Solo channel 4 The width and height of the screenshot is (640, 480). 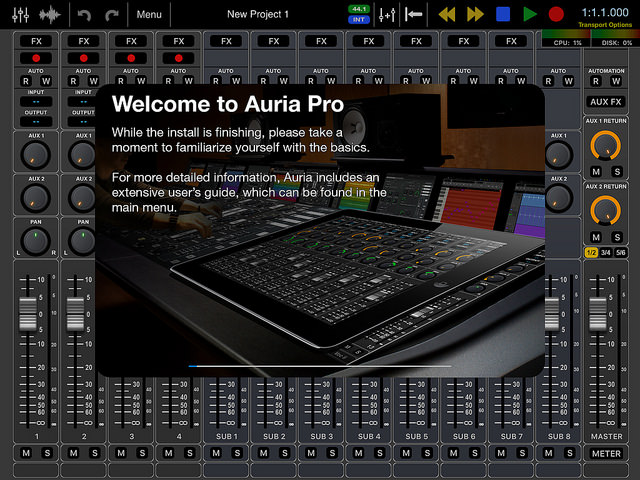pyautogui.click(x=190, y=453)
